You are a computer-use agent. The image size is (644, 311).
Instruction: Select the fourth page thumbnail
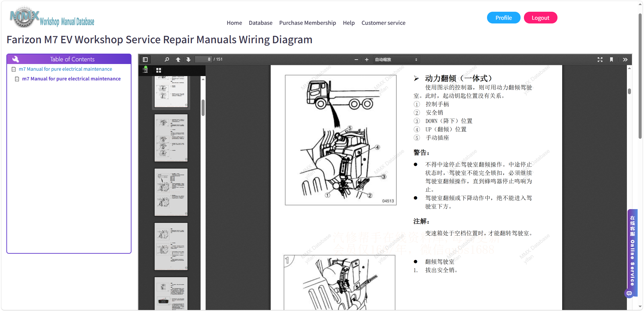pyautogui.click(x=171, y=247)
